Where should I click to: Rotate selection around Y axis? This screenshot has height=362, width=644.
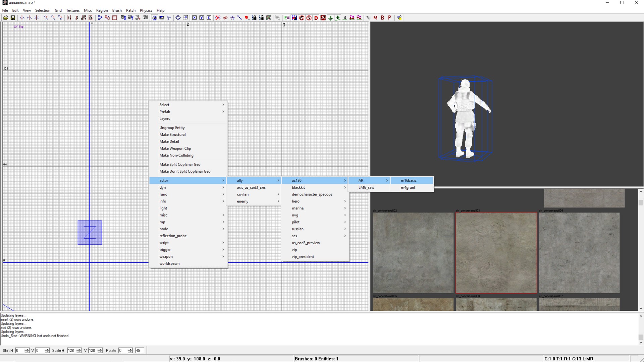(x=53, y=18)
